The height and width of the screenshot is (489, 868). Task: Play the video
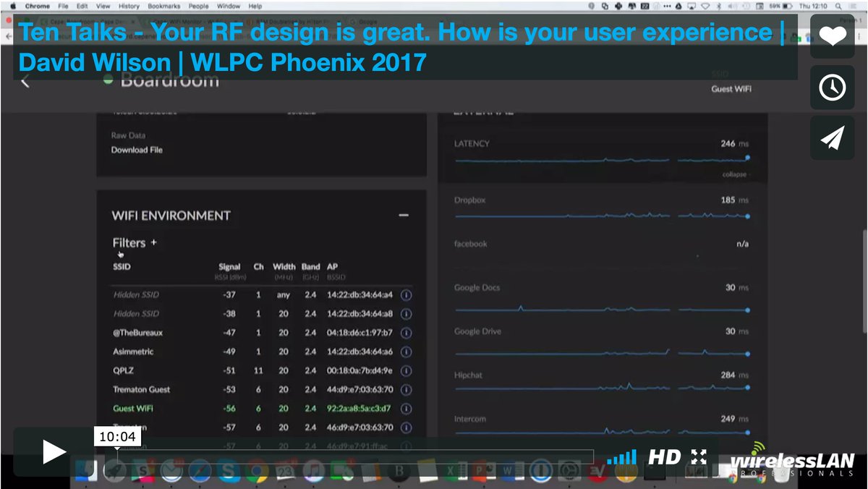point(54,452)
